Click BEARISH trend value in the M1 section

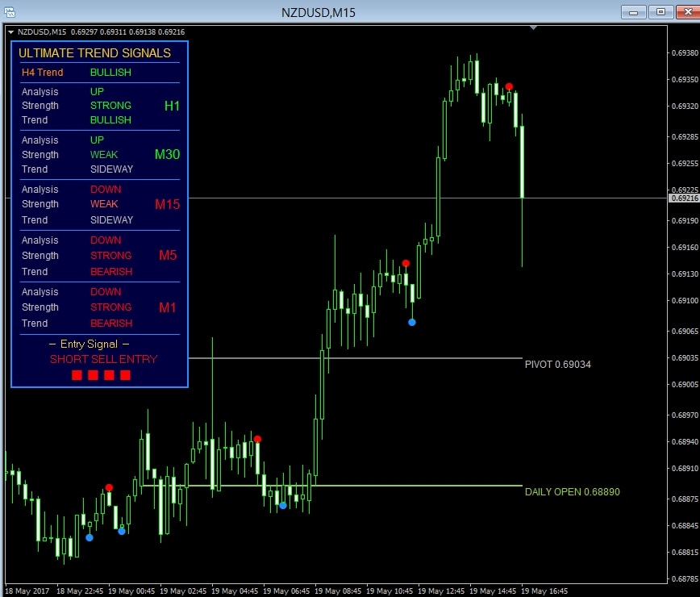pos(111,324)
